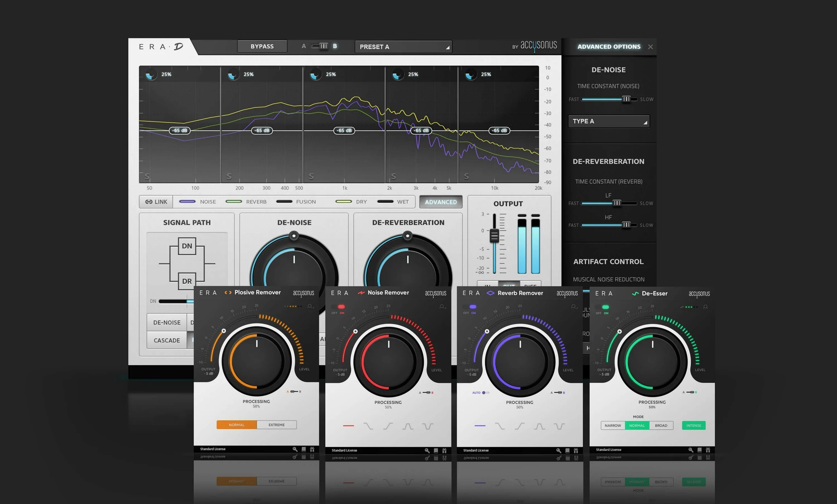Switch Noise Remover OFF/ON power toggle
Screen dimensions: 837x504
(x=338, y=307)
